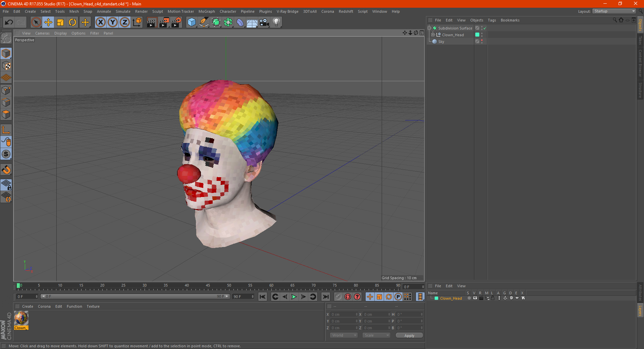Activate the Move tool
The width and height of the screenshot is (644, 349).
pyautogui.click(x=48, y=22)
